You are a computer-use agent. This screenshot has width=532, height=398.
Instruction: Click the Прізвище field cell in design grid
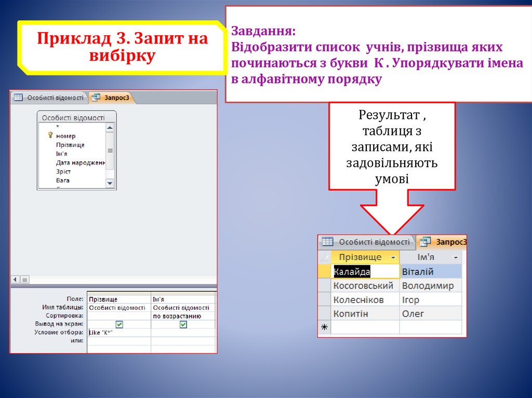click(119, 299)
